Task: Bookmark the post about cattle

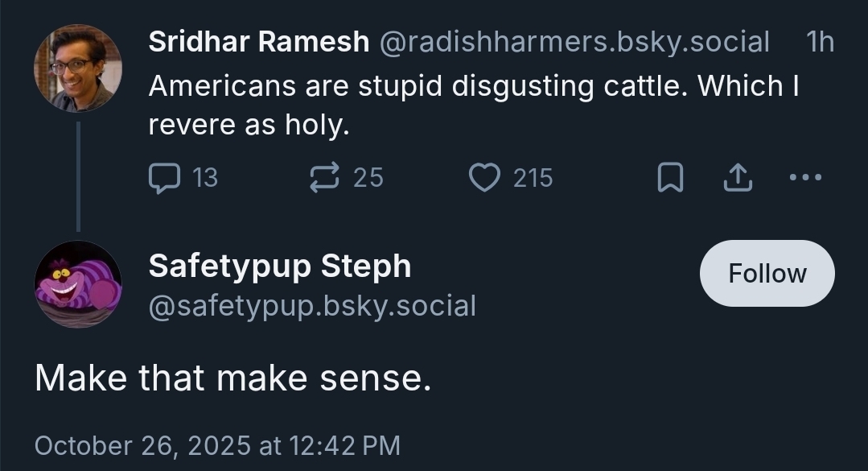Action: point(669,178)
